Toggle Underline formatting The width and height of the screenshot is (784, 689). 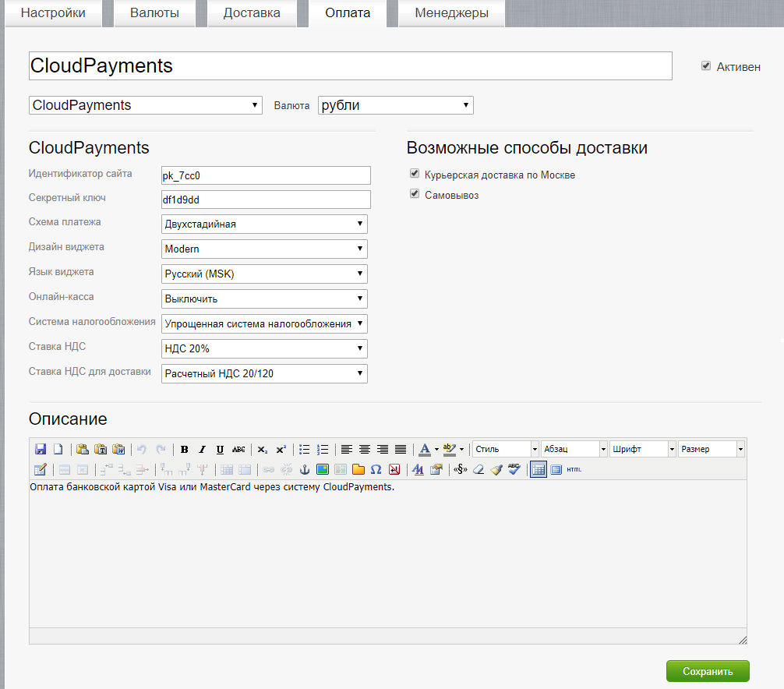[x=220, y=449]
